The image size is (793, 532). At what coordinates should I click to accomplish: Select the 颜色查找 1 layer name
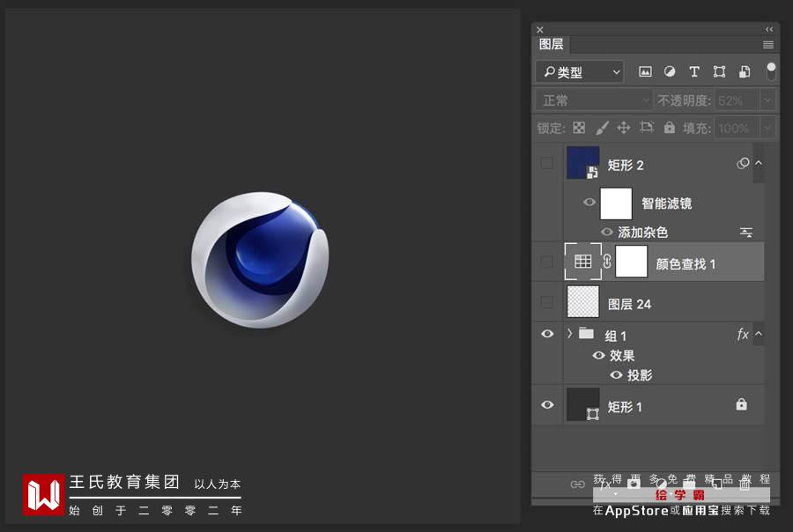coord(686,263)
